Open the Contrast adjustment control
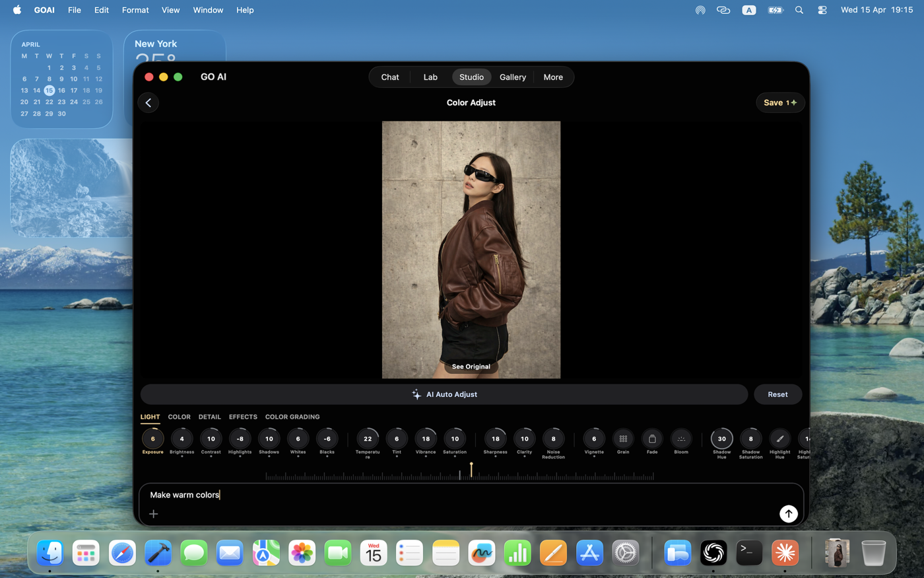 [211, 439]
